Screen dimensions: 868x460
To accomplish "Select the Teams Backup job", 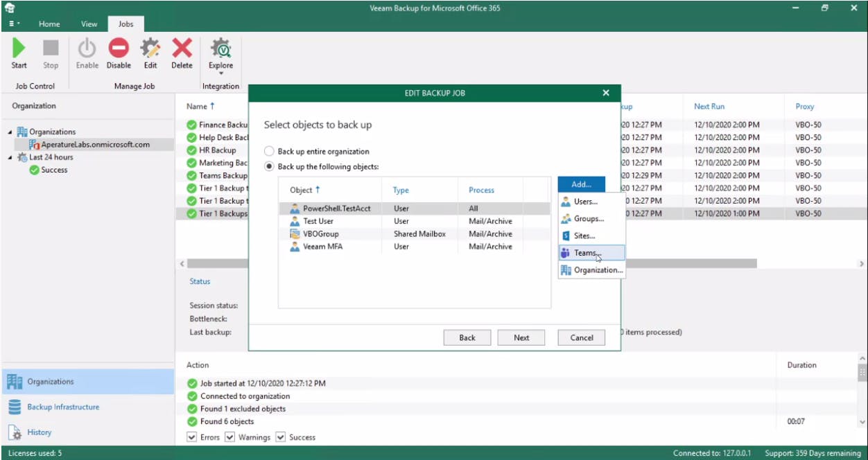I will [217, 175].
